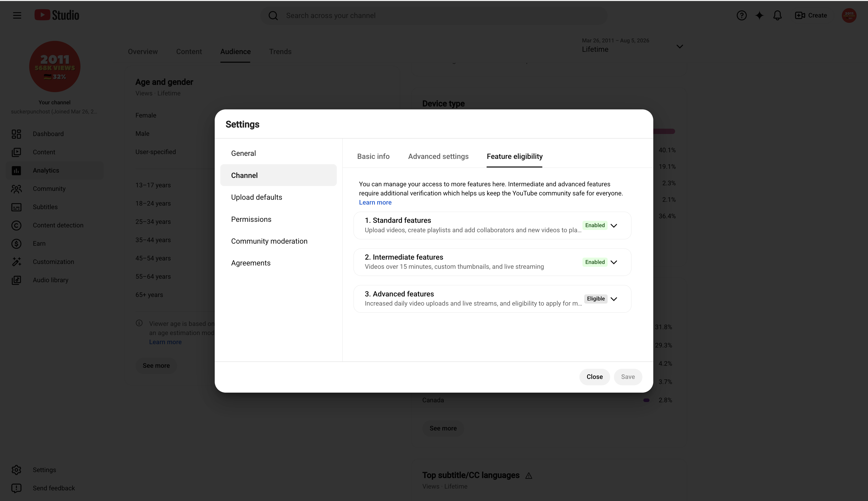Open Agreements settings
The image size is (868, 501).
tap(278, 263)
